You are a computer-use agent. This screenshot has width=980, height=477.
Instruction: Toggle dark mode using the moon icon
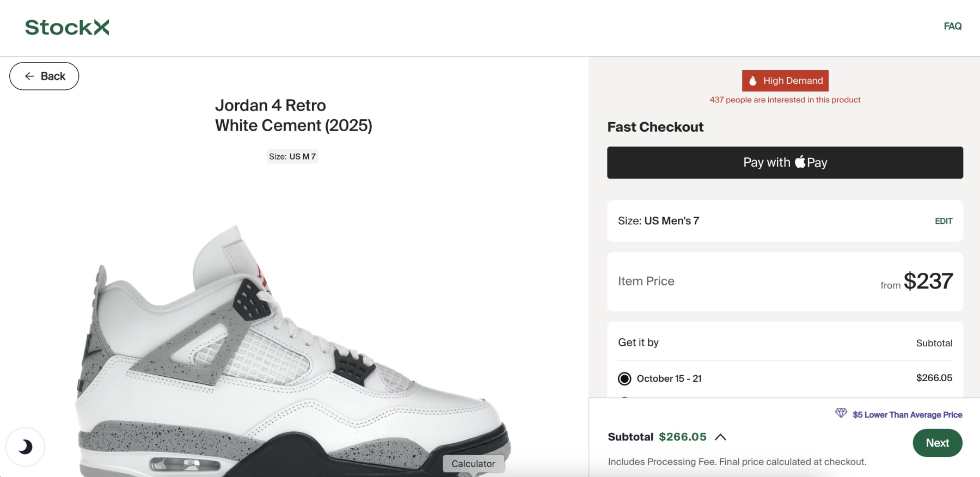point(26,447)
